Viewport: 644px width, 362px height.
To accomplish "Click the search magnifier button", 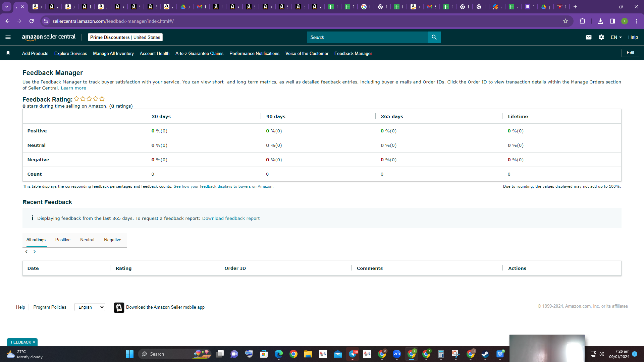I will [434, 37].
